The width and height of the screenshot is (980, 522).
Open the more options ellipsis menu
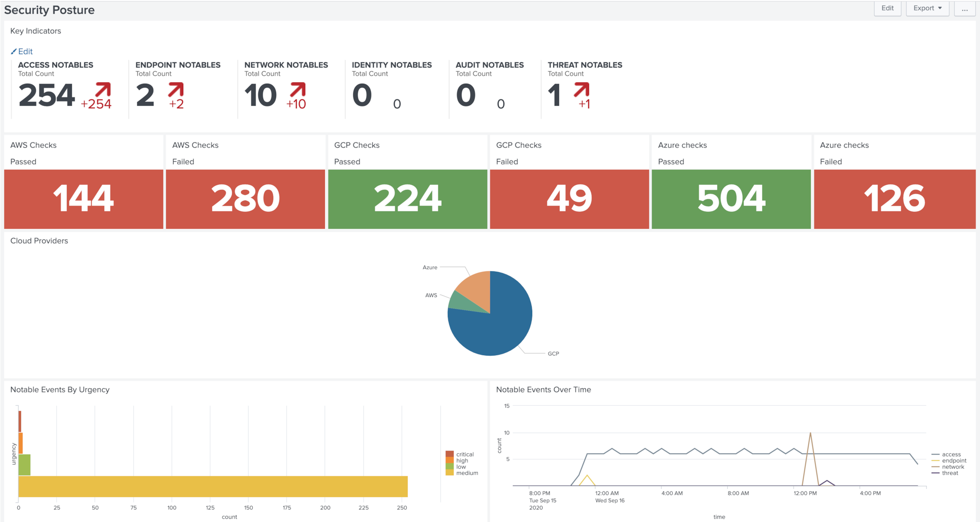pyautogui.click(x=964, y=8)
